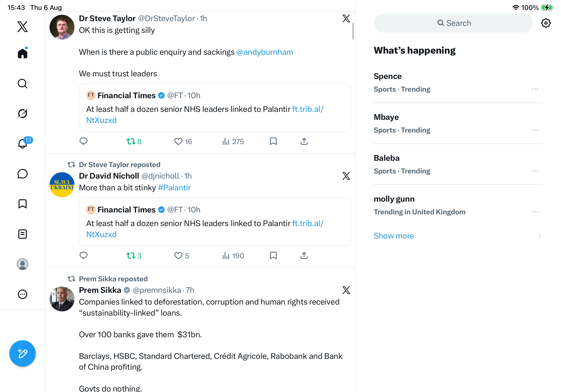Viewport: 561px width, 392px height.
Task: Share Dr Steve Taylor's post
Action: pos(304,141)
